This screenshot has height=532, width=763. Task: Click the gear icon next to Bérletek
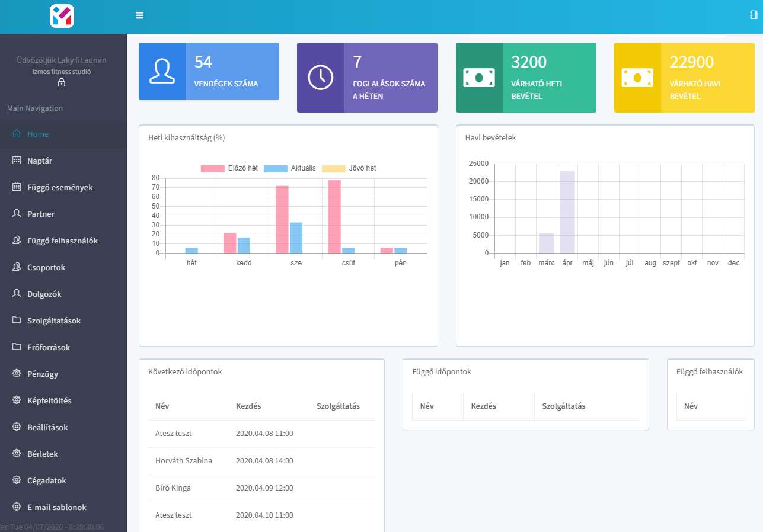click(17, 454)
